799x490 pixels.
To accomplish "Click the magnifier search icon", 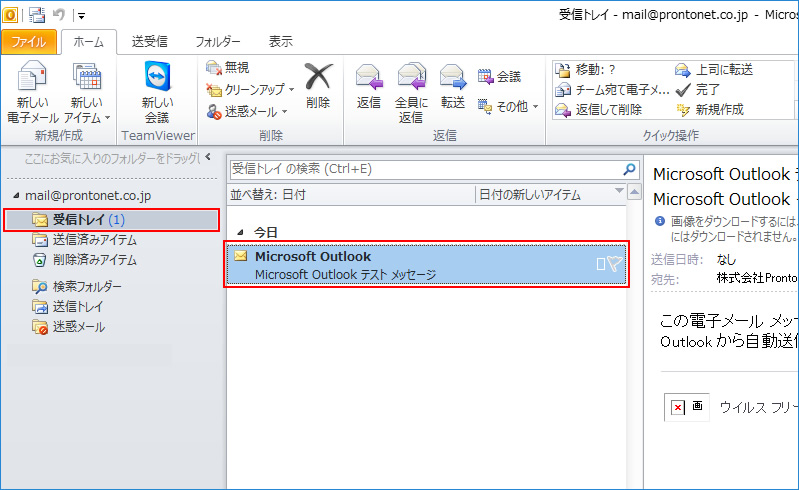I will coord(629,169).
